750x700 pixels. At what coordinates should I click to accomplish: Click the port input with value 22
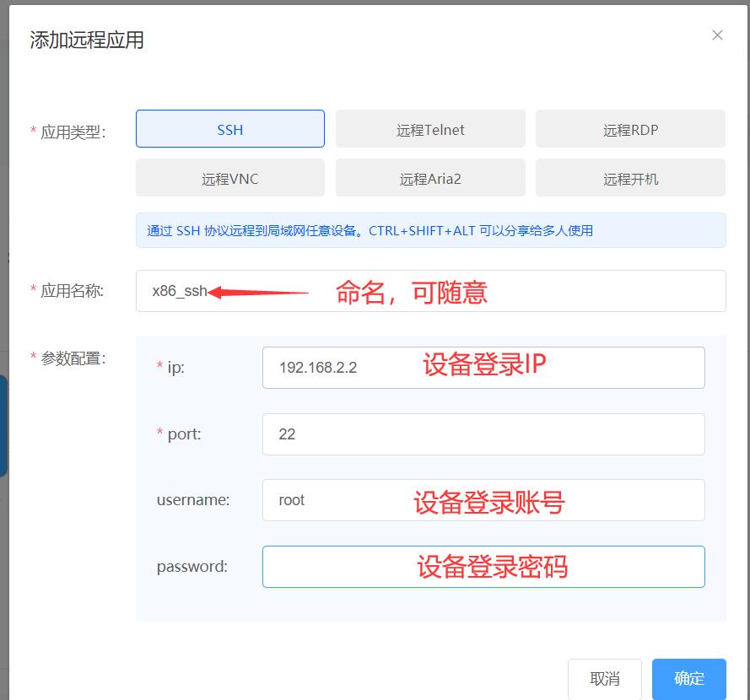[x=483, y=434]
